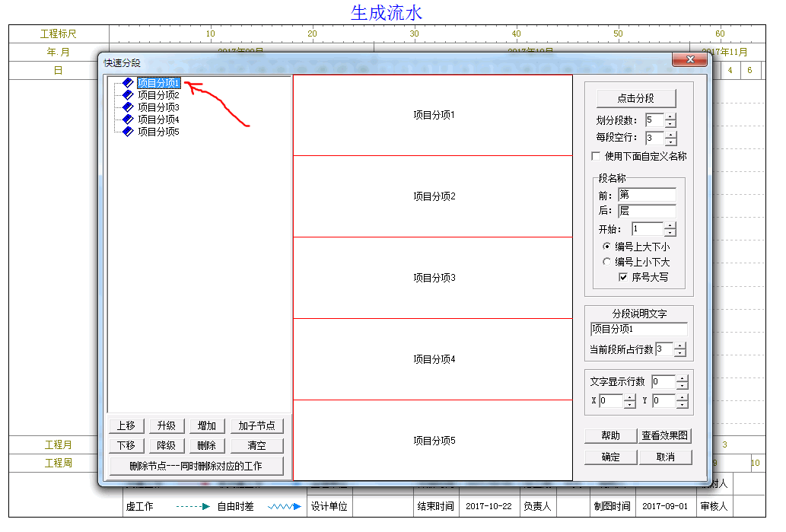Click the 项目分项4 segment in the preview
Screen dimensions: 786x532
[433, 359]
